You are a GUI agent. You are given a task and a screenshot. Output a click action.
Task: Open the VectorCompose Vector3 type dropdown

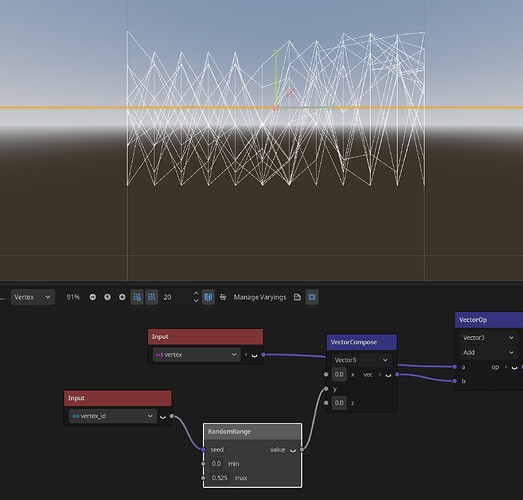361,360
